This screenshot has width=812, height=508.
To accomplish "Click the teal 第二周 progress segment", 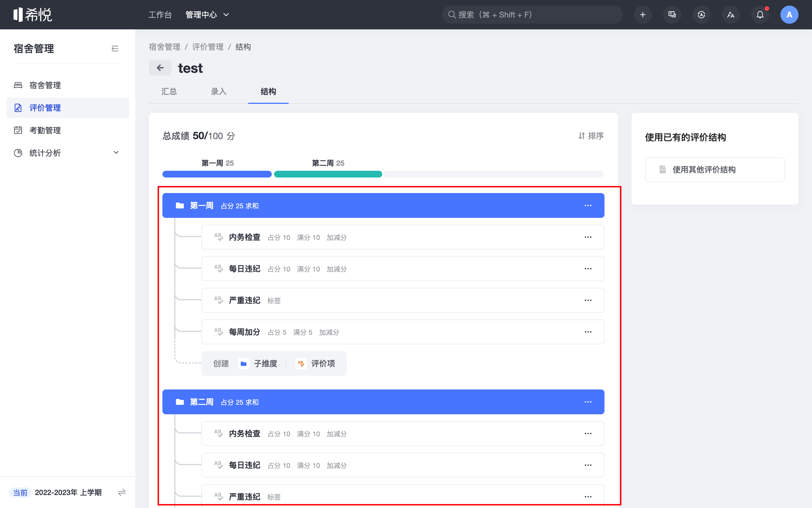I will point(328,174).
